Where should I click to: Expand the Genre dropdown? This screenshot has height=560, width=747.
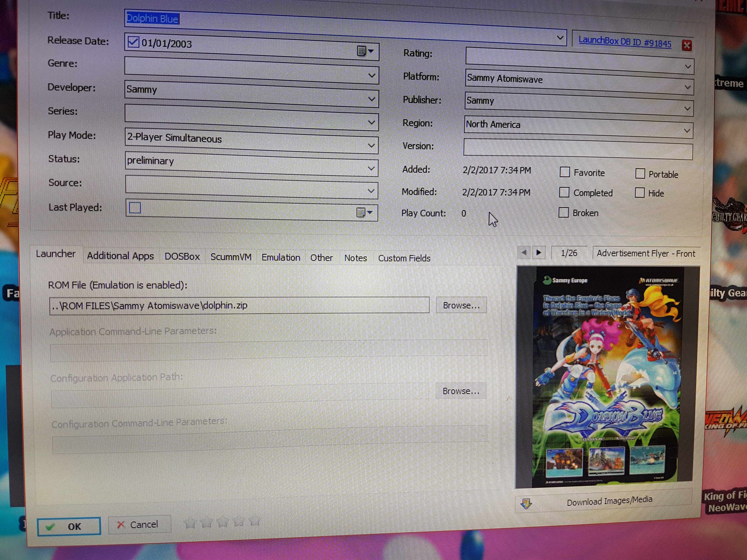[x=371, y=76]
